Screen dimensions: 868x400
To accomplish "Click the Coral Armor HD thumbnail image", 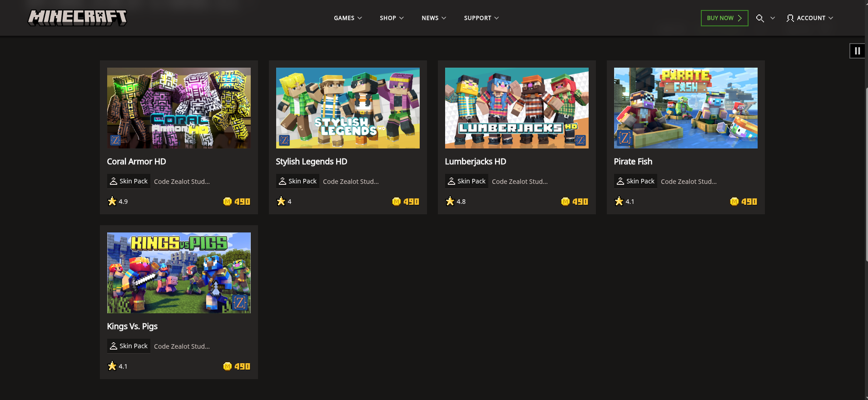I will (x=179, y=108).
